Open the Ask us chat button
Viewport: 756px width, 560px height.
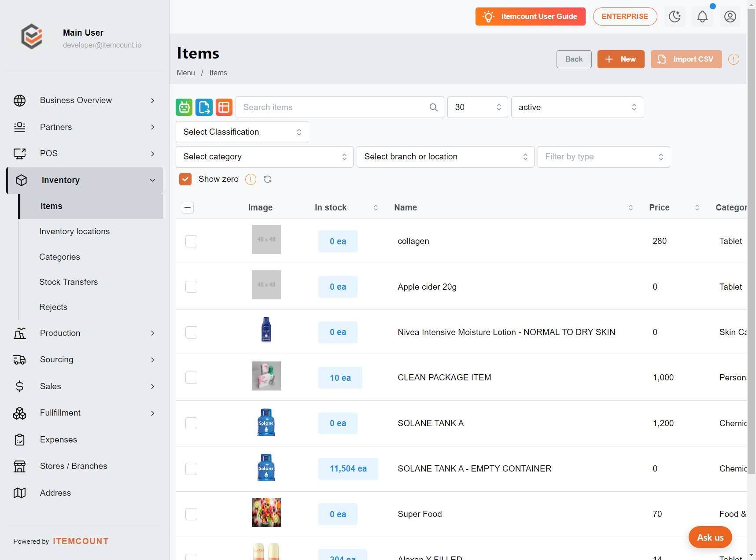710,537
